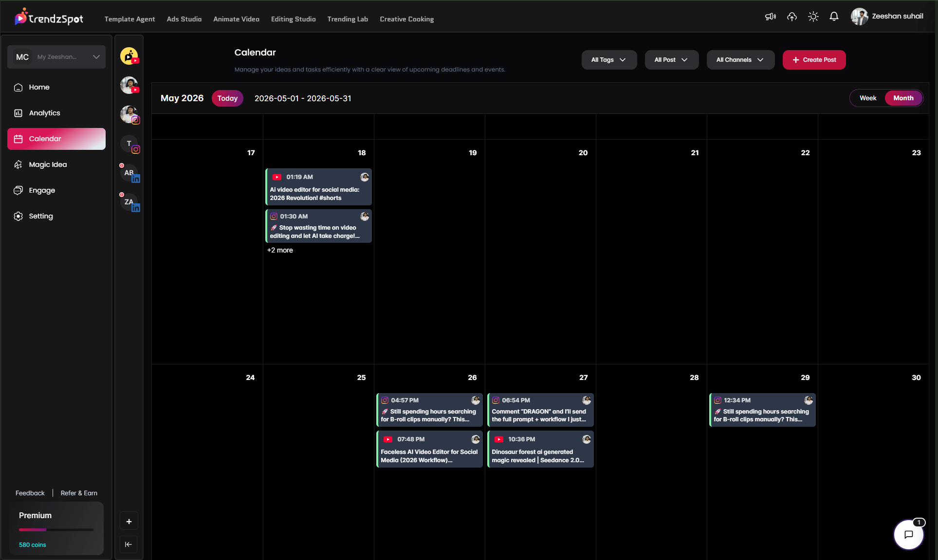Expand +2 more posts on May 18
938x560 pixels.
280,250
